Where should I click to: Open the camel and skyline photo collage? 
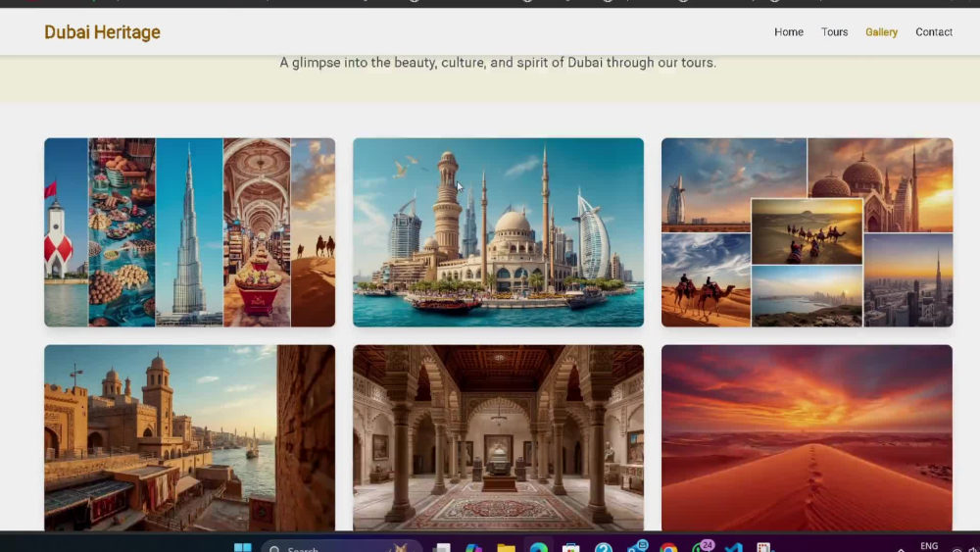(807, 232)
